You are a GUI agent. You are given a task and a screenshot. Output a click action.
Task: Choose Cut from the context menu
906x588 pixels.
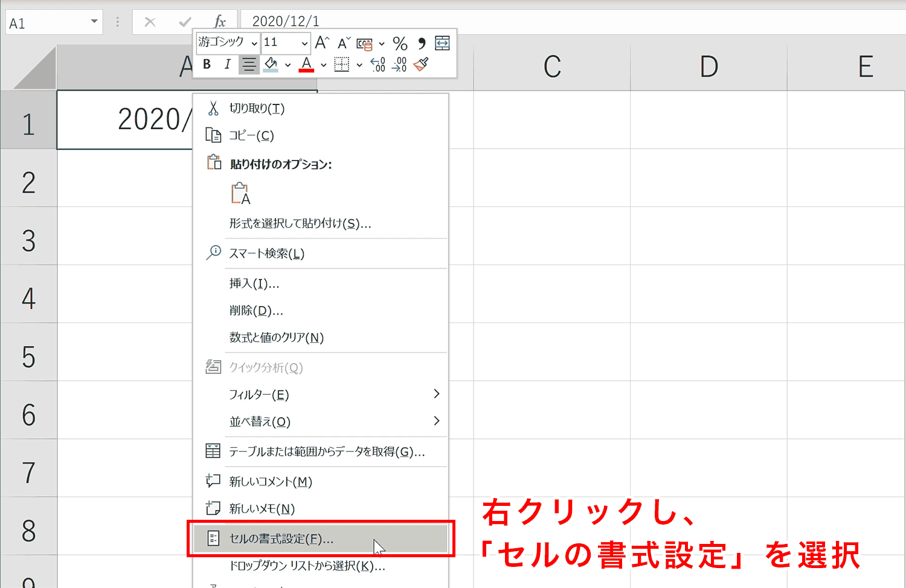(x=321, y=109)
